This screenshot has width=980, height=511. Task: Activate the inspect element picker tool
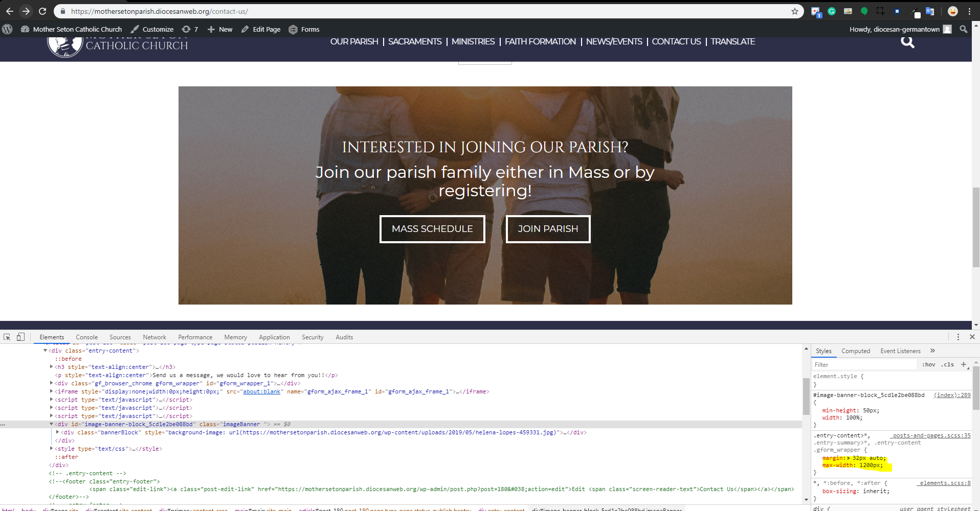(7, 337)
